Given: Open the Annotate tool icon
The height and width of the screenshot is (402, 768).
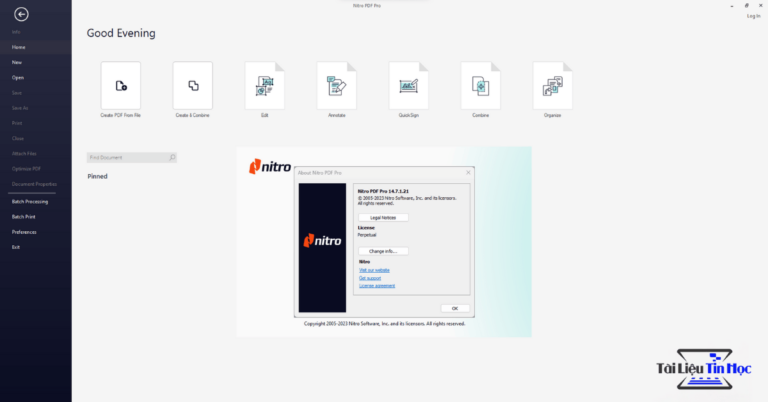Looking at the screenshot, I should pyautogui.click(x=337, y=86).
